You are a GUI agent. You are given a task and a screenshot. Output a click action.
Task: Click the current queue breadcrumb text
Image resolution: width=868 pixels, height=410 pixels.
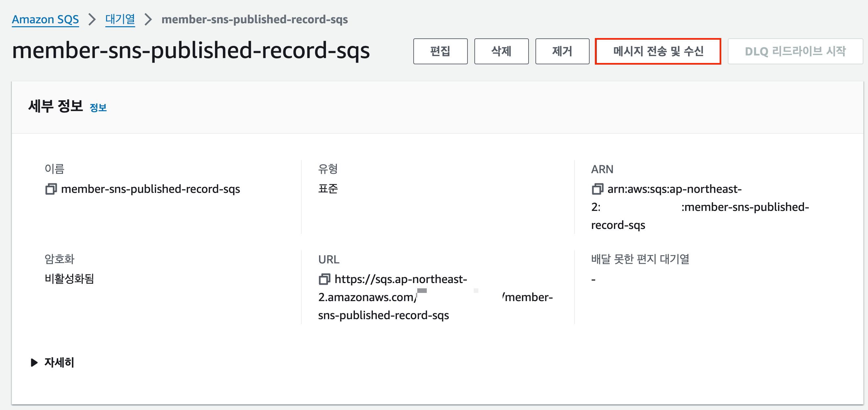pos(254,19)
